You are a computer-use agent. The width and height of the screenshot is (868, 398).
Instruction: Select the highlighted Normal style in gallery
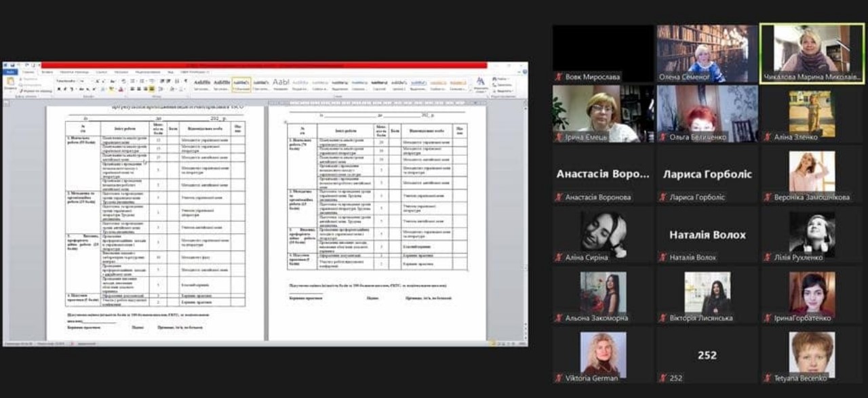(241, 84)
